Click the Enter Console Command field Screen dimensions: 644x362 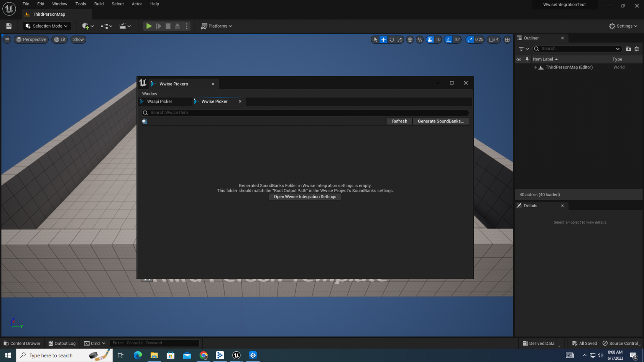pos(154,343)
